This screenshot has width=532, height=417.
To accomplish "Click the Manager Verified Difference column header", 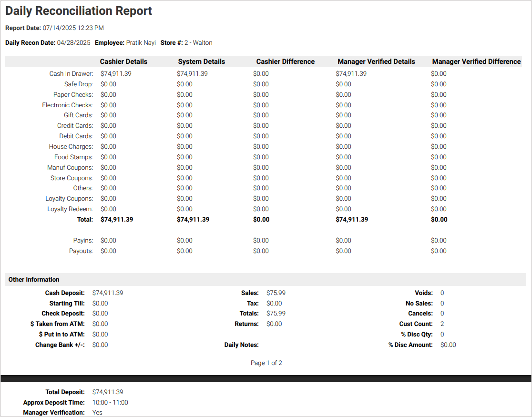I will (476, 61).
